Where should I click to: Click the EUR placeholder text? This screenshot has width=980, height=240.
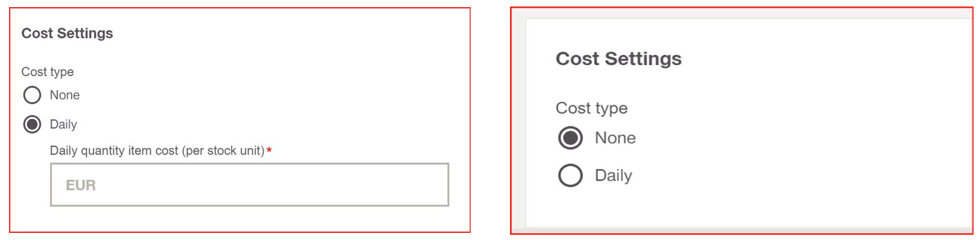(x=80, y=185)
